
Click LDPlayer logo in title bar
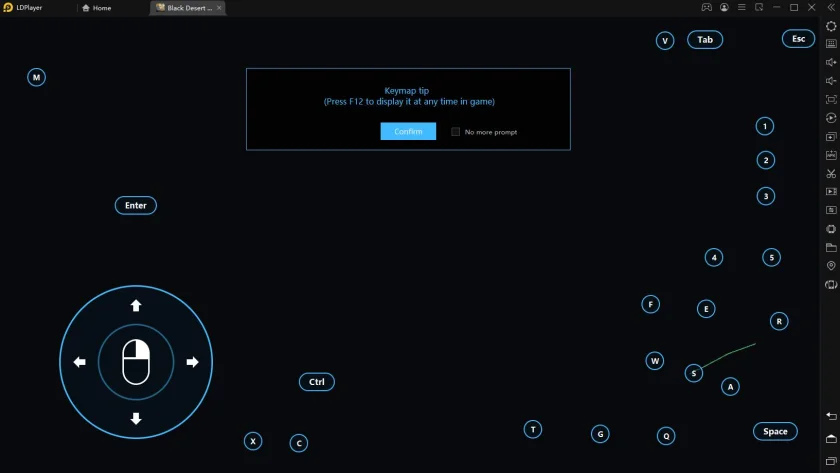[8, 7]
